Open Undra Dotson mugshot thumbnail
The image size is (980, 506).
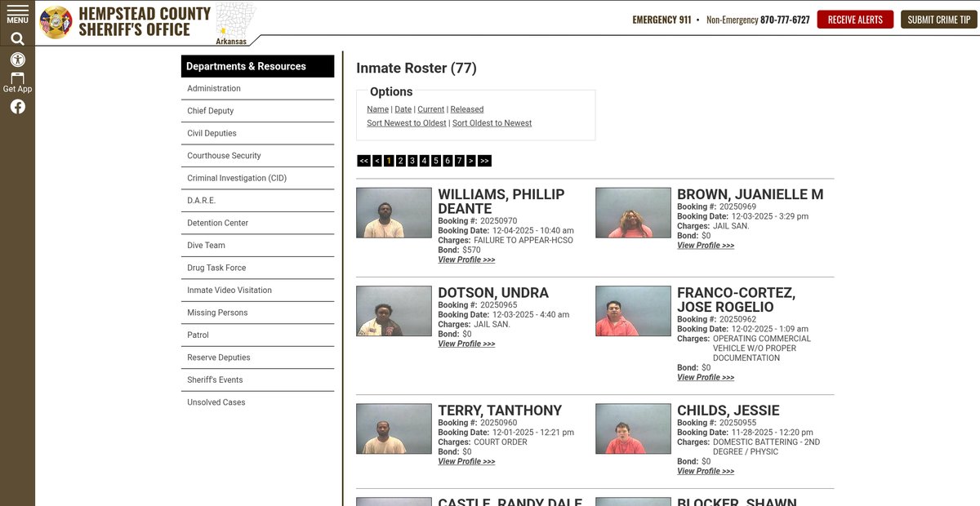[x=394, y=311]
